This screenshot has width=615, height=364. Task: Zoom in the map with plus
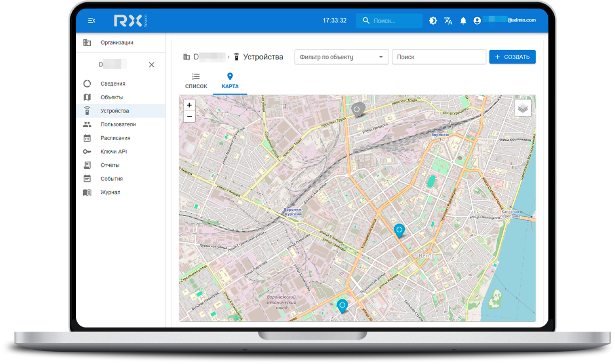[x=189, y=105]
